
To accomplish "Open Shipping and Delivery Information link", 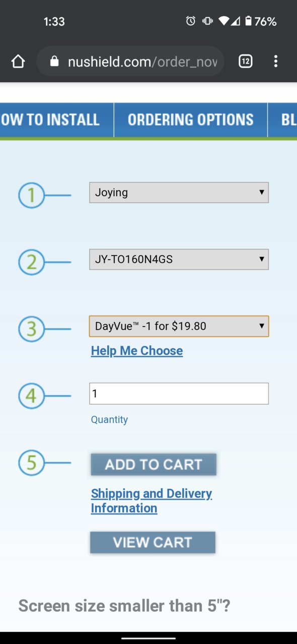I will (x=152, y=500).
